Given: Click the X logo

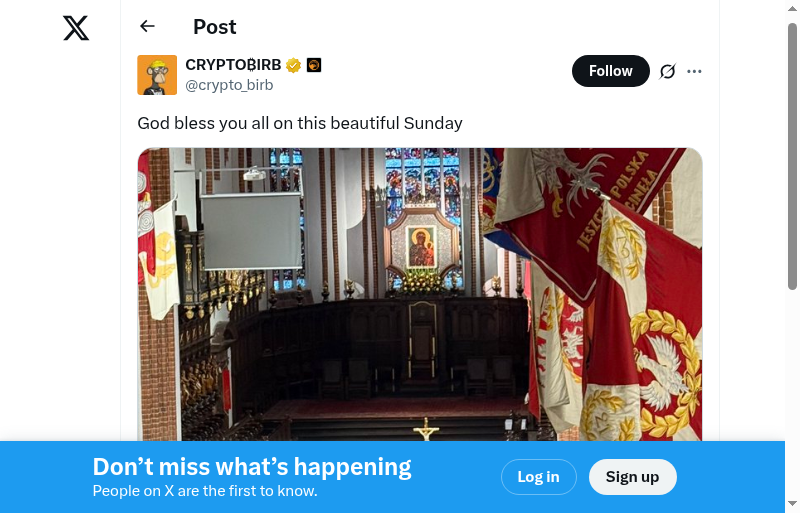Looking at the screenshot, I should (x=76, y=28).
